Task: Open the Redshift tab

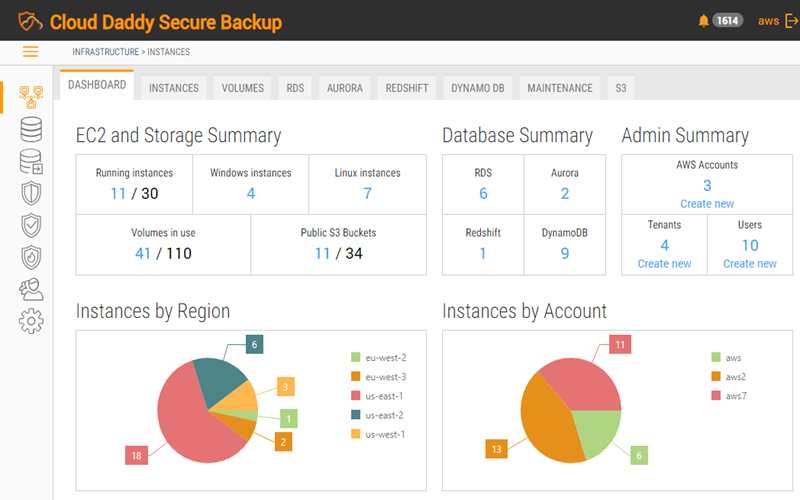Action: coord(407,88)
